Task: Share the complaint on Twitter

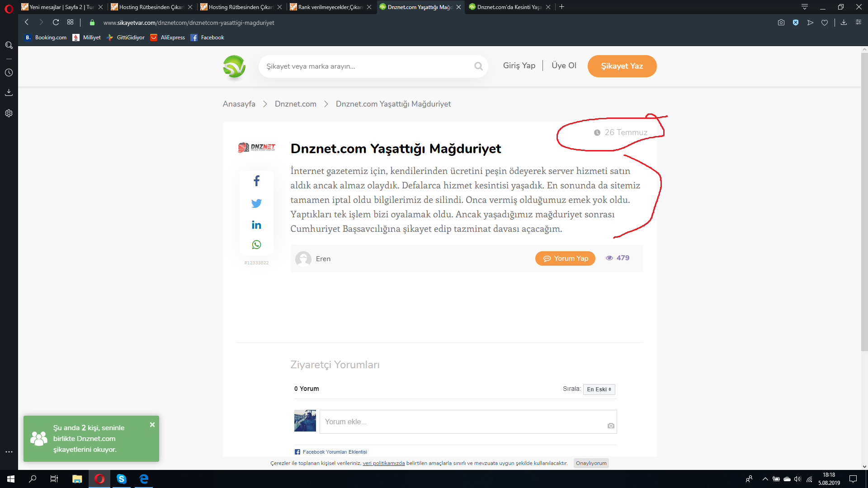Action: click(x=256, y=203)
